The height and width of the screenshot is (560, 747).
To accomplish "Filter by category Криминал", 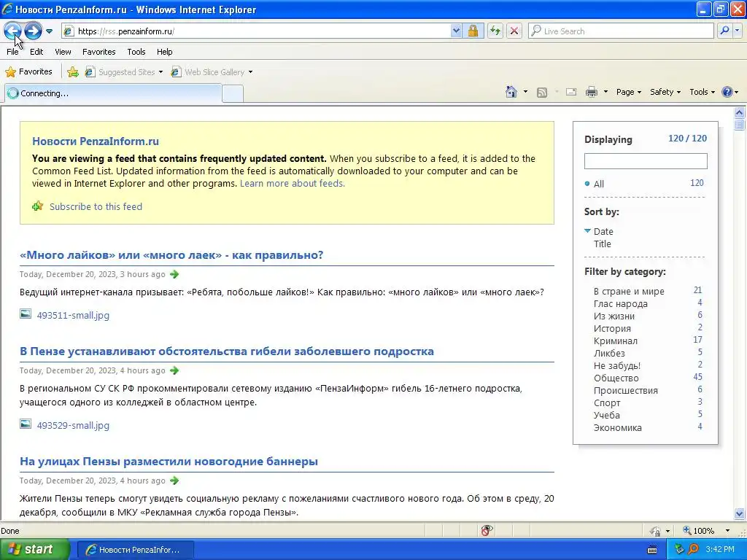I will pyautogui.click(x=615, y=341).
